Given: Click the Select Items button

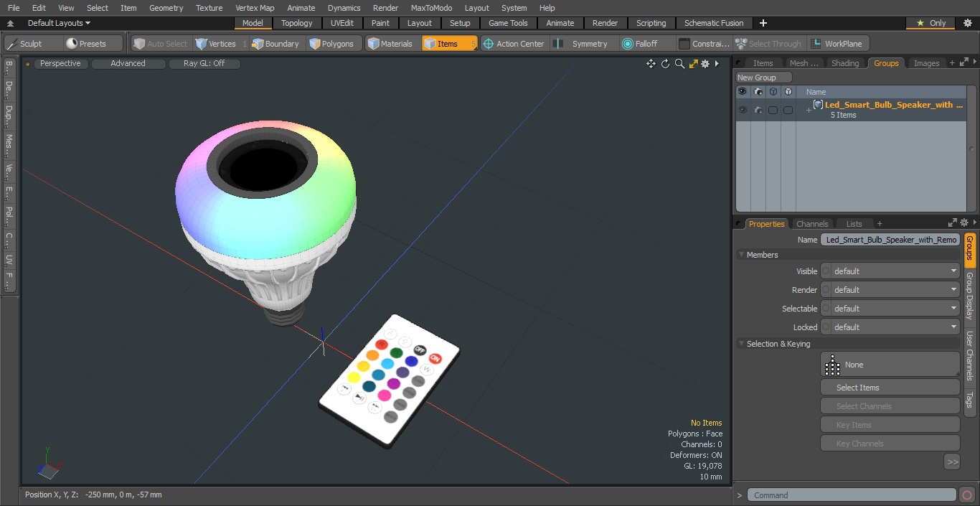Looking at the screenshot, I should pos(890,388).
